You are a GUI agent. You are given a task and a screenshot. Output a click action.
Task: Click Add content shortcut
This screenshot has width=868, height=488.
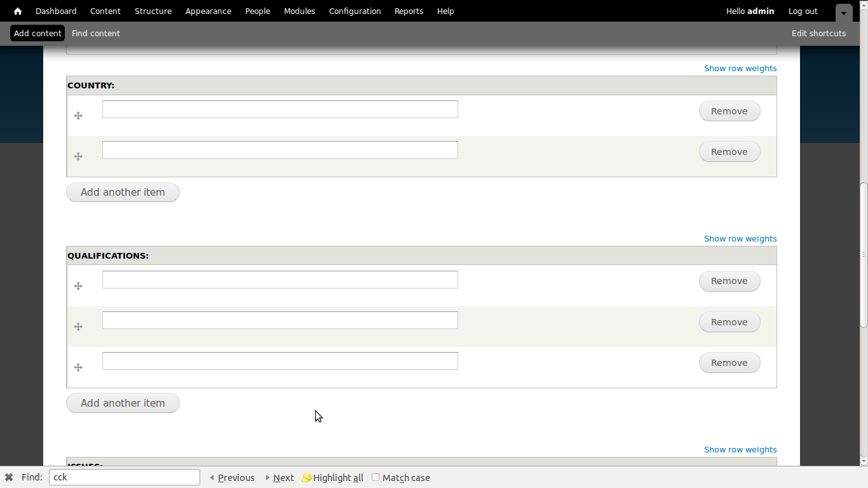[x=37, y=33]
